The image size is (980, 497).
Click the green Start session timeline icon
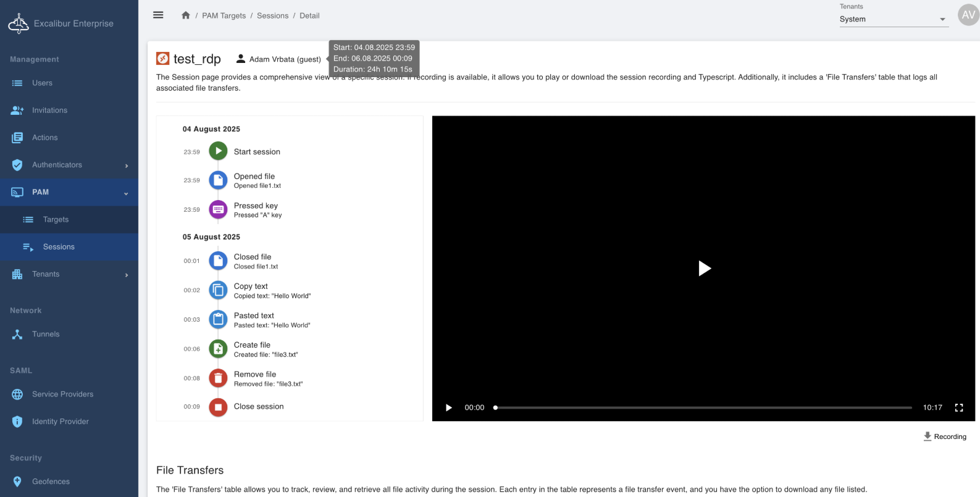click(x=218, y=151)
